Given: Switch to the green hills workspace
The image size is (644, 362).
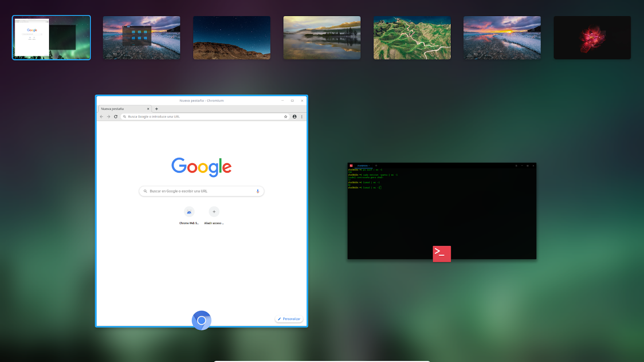Looking at the screenshot, I should point(412,38).
